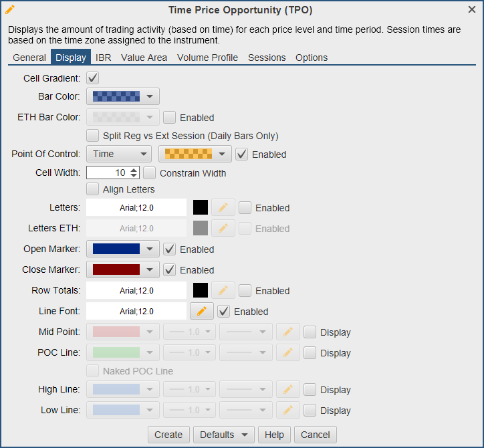This screenshot has height=448, width=484.
Task: Click the pencil icon in the Row Totals row
Action: point(223,291)
